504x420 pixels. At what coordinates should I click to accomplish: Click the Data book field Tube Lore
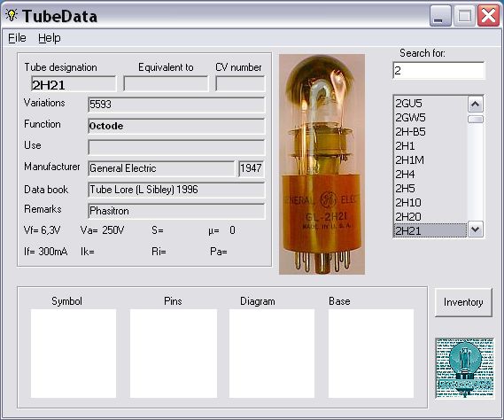coord(176,190)
